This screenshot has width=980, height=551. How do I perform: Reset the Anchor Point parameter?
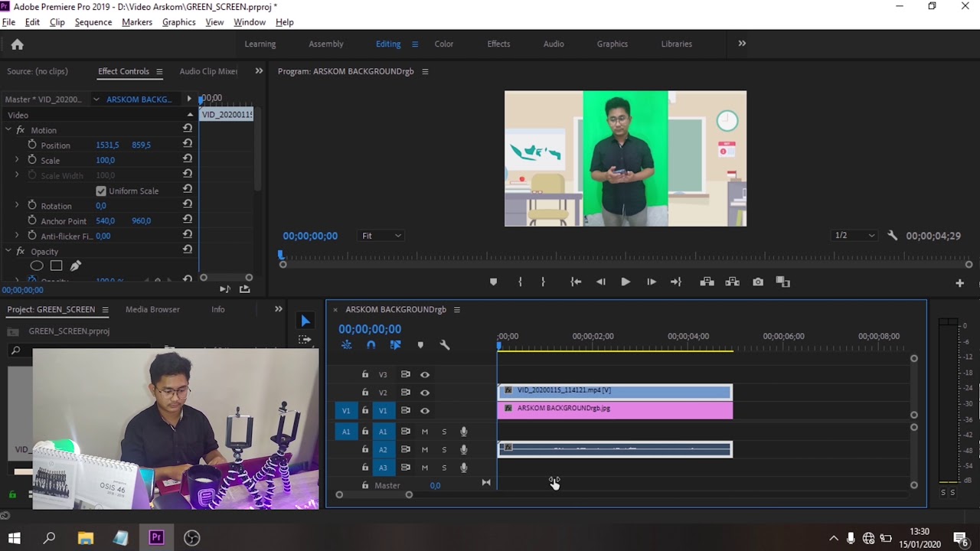coord(188,220)
